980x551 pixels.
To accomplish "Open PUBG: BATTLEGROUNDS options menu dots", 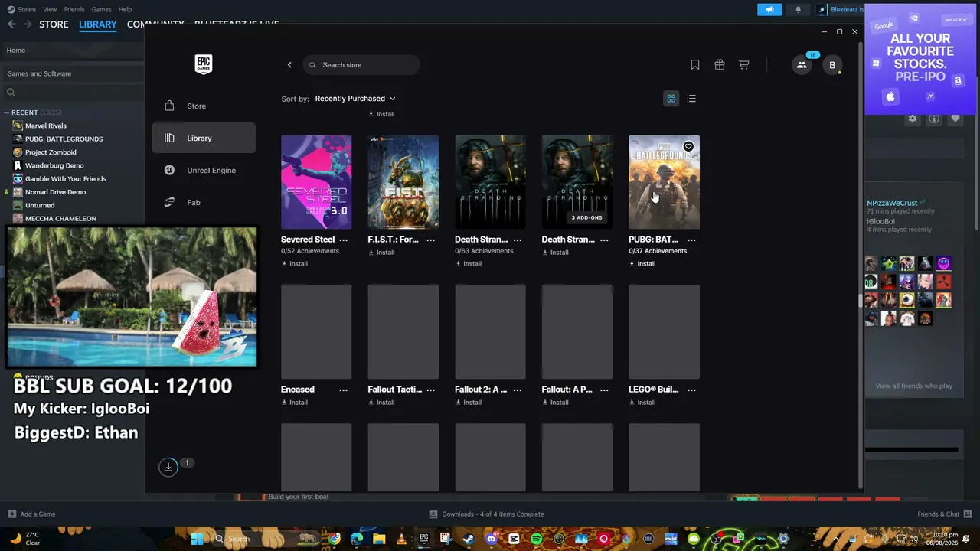I will click(691, 240).
